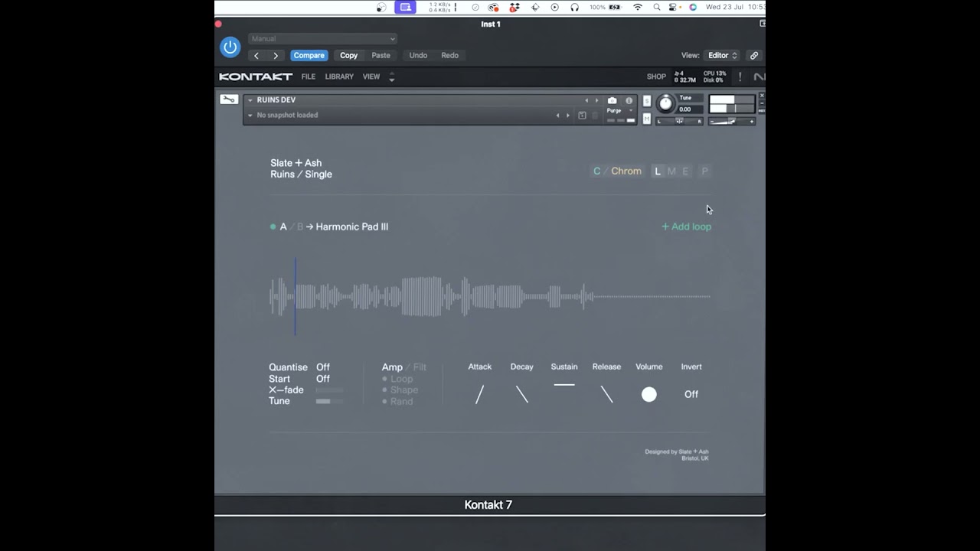Toggle the Quantise Off value
Viewport: 980px width, 551px height.
pos(323,367)
